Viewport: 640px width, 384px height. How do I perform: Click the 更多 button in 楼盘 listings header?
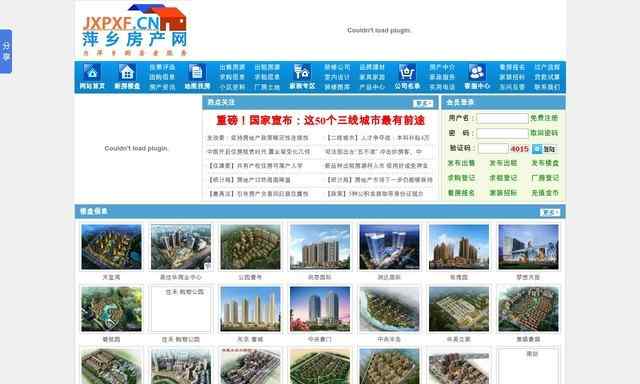550,212
